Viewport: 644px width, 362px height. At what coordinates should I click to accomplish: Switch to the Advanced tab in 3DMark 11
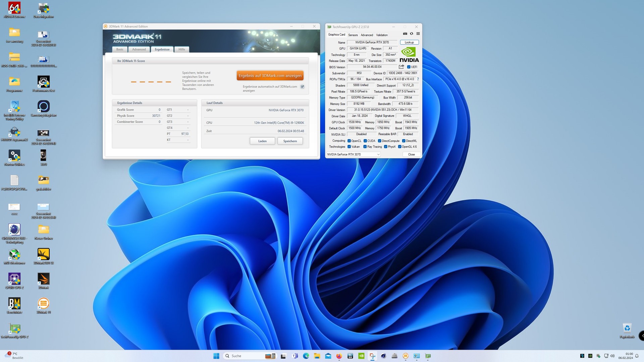click(139, 49)
